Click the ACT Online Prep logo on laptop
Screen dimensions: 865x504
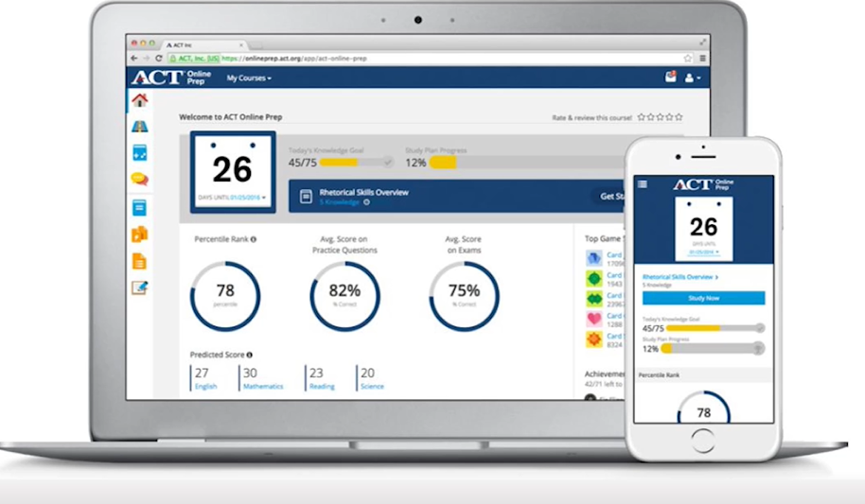click(x=171, y=78)
